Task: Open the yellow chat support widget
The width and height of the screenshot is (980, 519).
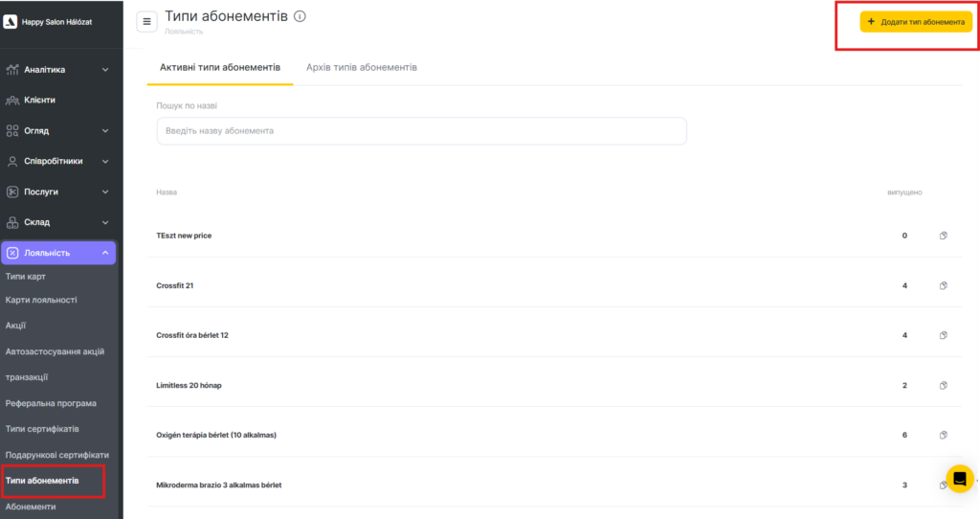Action: tap(960, 479)
